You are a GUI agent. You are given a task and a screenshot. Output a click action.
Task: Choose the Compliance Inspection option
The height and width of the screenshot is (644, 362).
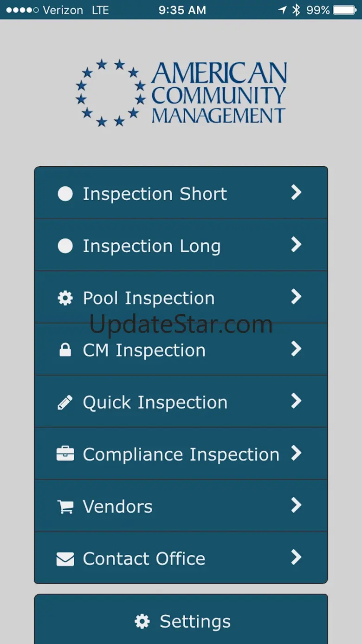click(181, 455)
